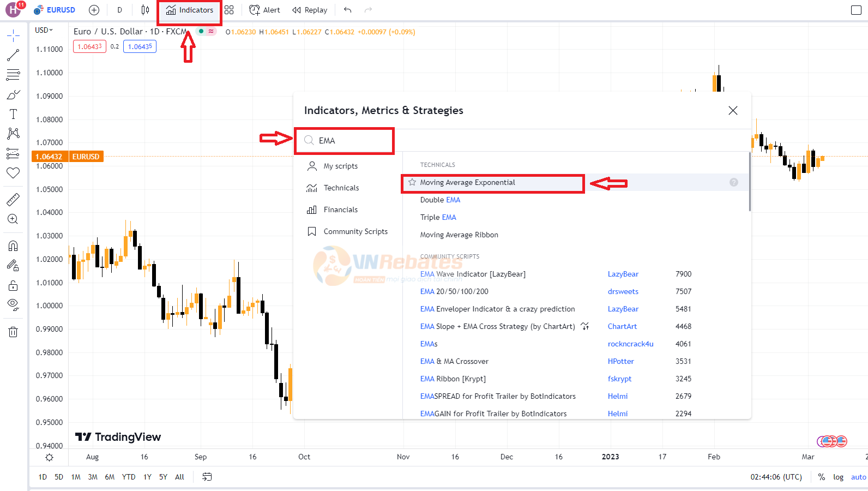The height and width of the screenshot is (491, 868).
Task: Open the layout templates grid icon
Action: click(229, 10)
